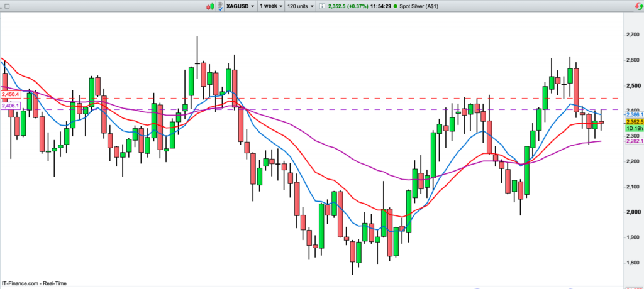Click the panel icon before the price

[x=323, y=6]
